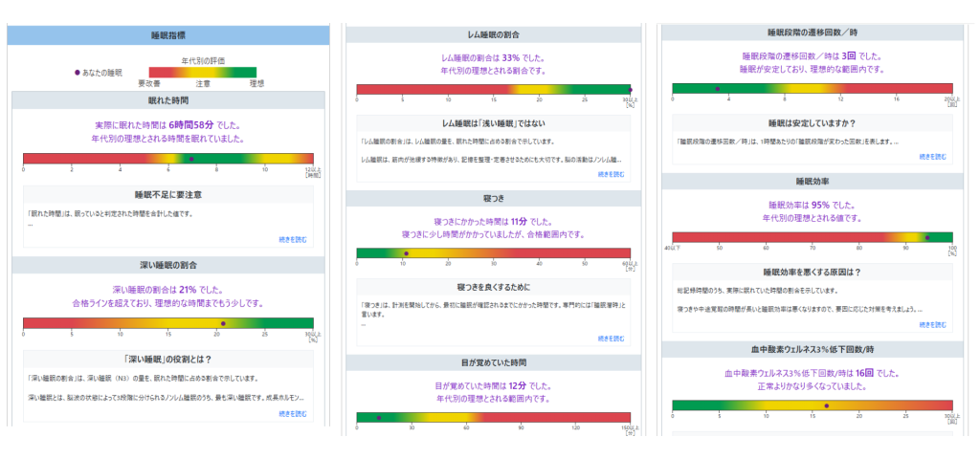Open 続きを読む in the 「深い睡眠」の役割とは？ card
The image size is (980, 459).
click(x=293, y=413)
